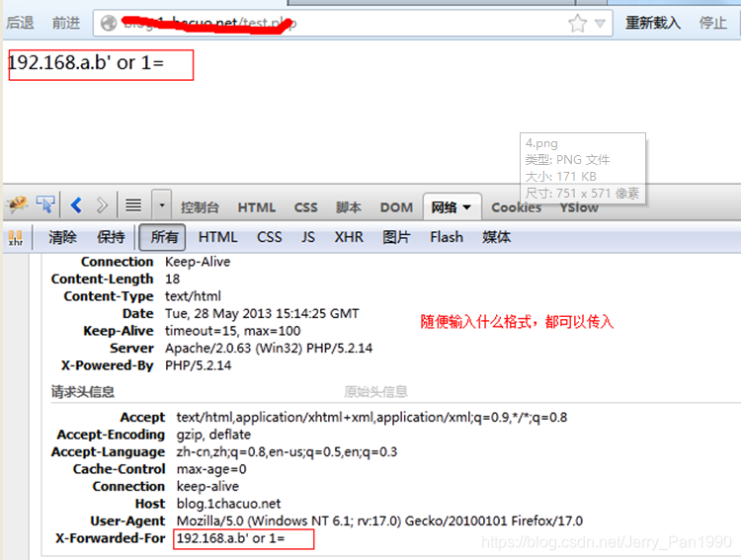Screen dimensions: 741x560
Task: Click the 请求头信息 section heading
Action: 83,392
